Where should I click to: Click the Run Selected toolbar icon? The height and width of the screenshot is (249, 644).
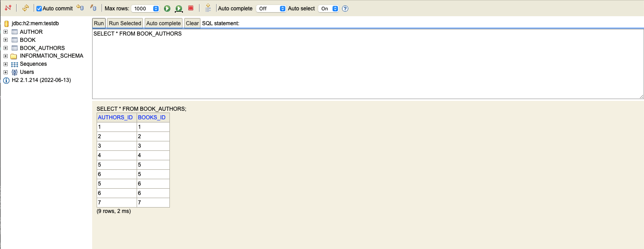(x=179, y=9)
